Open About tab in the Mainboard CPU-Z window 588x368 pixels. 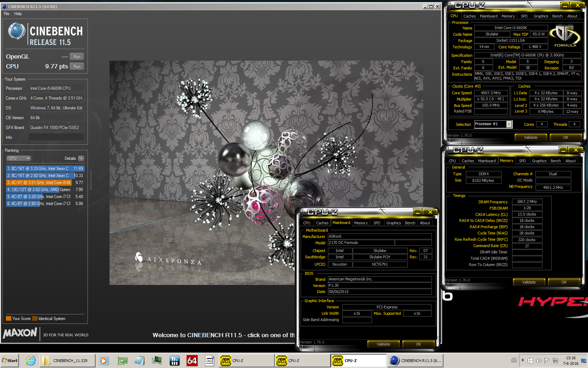pos(425,223)
